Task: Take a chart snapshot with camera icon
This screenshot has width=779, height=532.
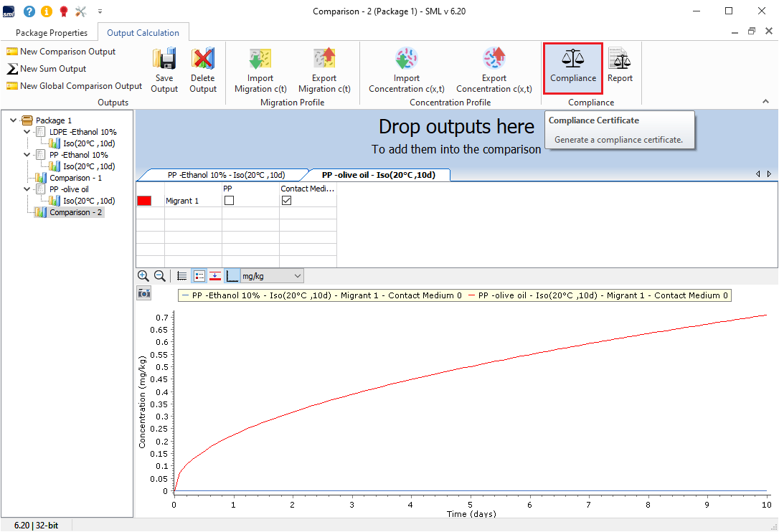Action: click(144, 293)
